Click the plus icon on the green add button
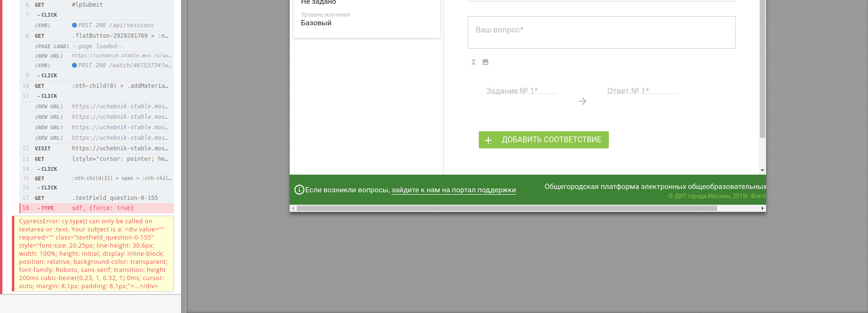Screen dimensions: 868x313 (x=488, y=140)
